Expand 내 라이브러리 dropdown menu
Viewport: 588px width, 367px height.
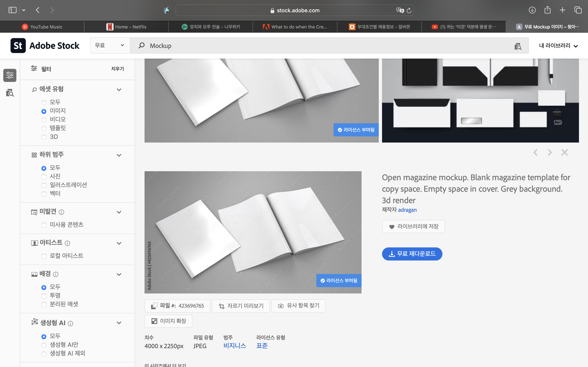(558, 46)
